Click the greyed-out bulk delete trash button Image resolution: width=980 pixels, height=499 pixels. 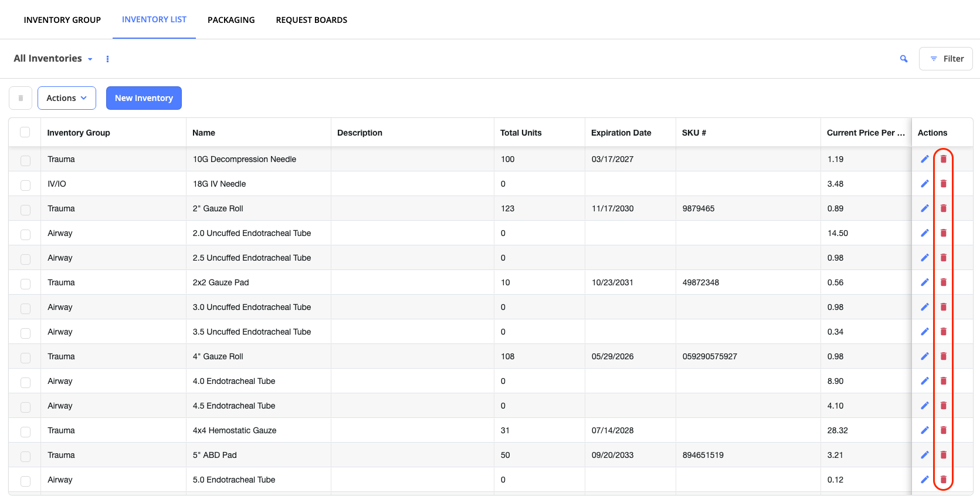click(x=21, y=98)
